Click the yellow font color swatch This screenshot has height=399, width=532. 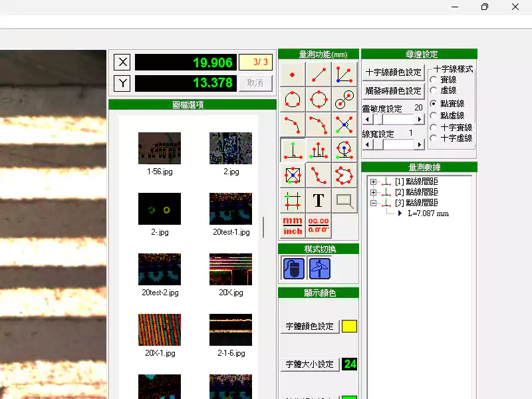[349, 327]
